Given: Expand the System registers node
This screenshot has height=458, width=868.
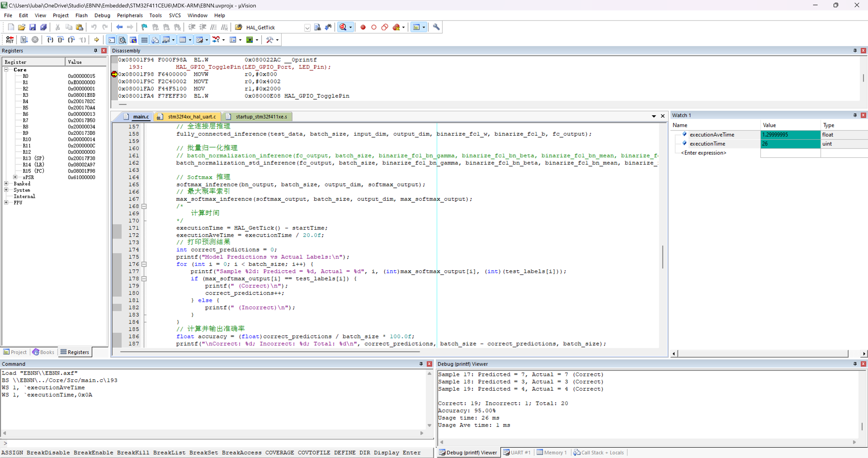Looking at the screenshot, I should click(6, 190).
